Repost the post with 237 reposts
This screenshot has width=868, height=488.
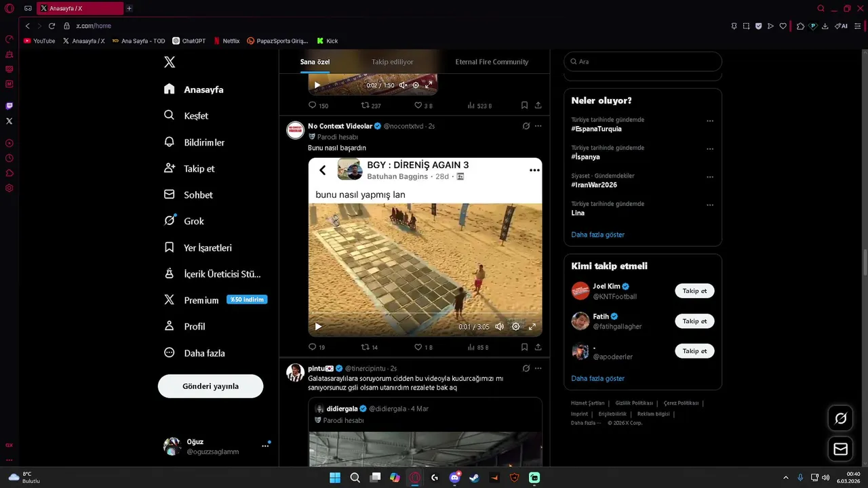[x=371, y=106]
